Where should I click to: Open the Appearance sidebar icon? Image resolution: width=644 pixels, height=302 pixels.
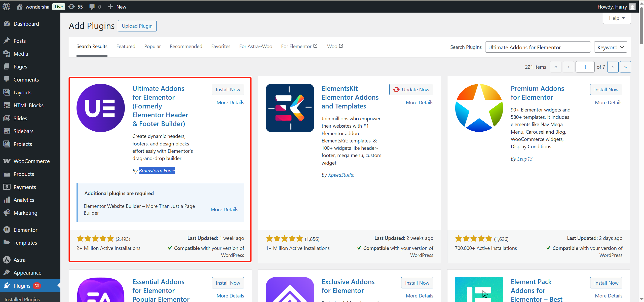coord(7,273)
